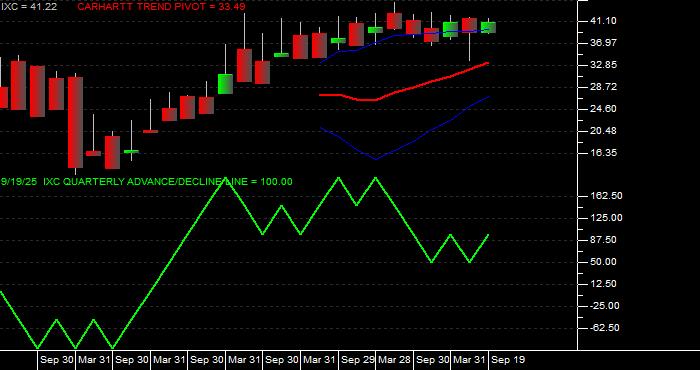Image resolution: width=700 pixels, height=370 pixels.
Task: Click the 125.00 indicator axis label
Action: click(x=594, y=218)
